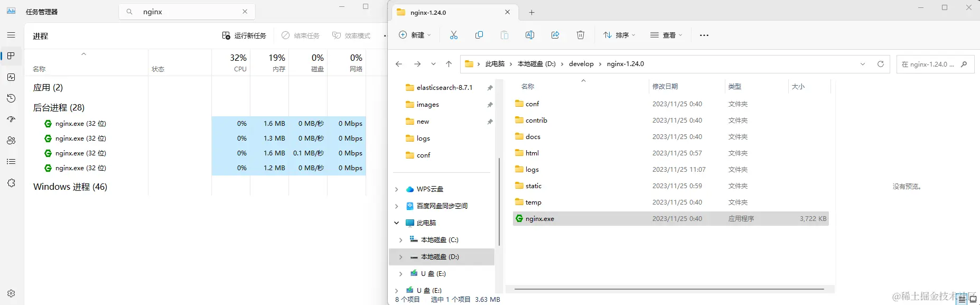Open Startup apps page in Task Manager sidebar
Viewport: 980px width, 305px height.
click(11, 119)
